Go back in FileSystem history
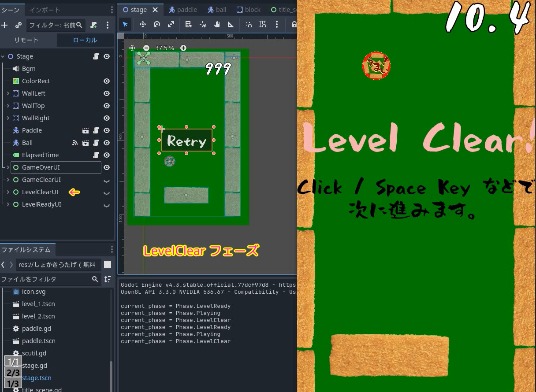The image size is (536, 392). click(3, 265)
